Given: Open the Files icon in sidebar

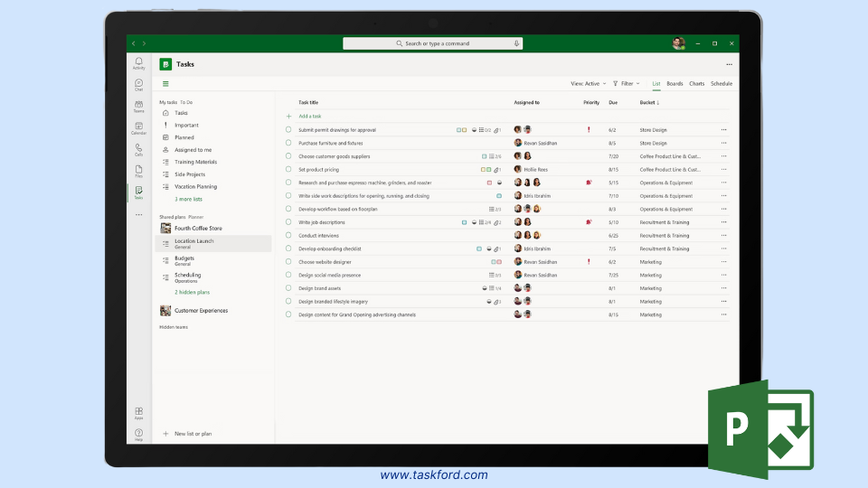Looking at the screenshot, I should tap(138, 170).
